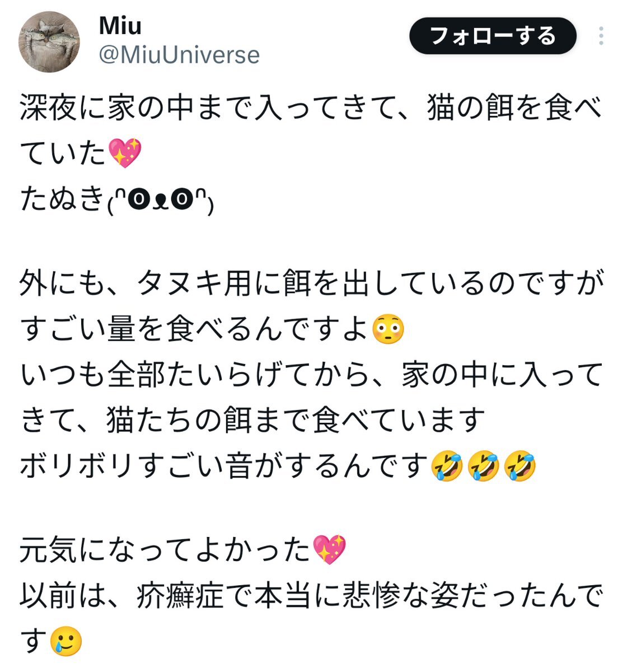Viewport: 632px width, 672px height.
Task: Click the tanuki kaomoji face after たぬき
Action: tap(160, 200)
